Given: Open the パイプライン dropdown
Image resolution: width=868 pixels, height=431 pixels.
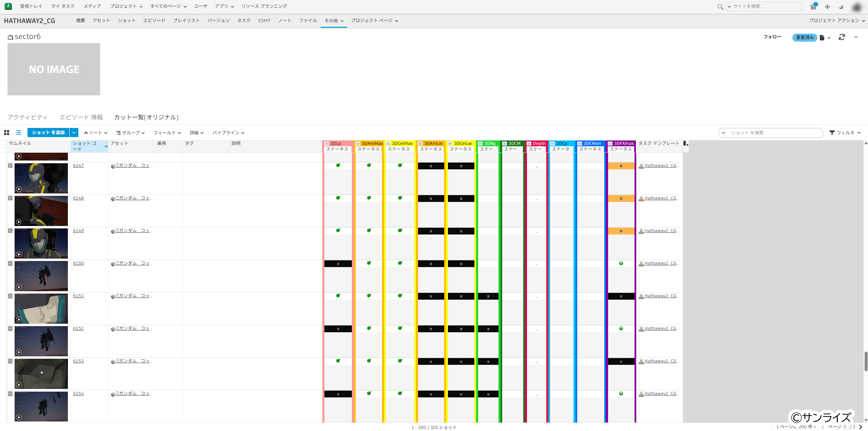Looking at the screenshot, I should [x=228, y=133].
